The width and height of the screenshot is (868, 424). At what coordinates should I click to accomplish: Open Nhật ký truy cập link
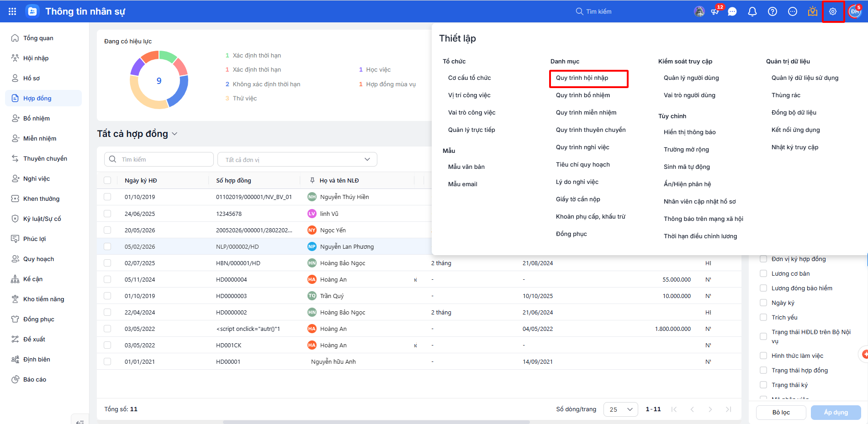pyautogui.click(x=795, y=147)
